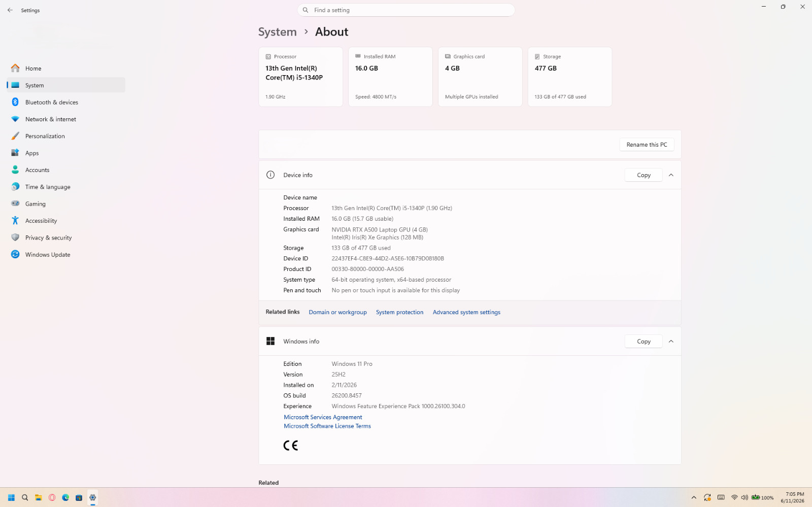Select System in the sidebar
This screenshot has width=812, height=507.
coord(66,85)
